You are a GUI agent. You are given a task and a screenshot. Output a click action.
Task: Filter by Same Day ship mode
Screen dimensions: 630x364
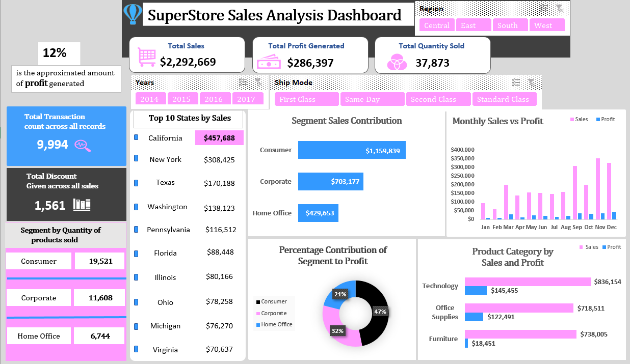click(372, 99)
